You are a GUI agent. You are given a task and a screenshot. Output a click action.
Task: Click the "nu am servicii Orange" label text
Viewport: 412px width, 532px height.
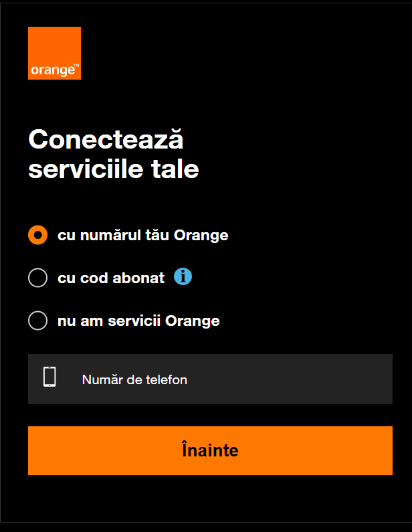tap(138, 321)
